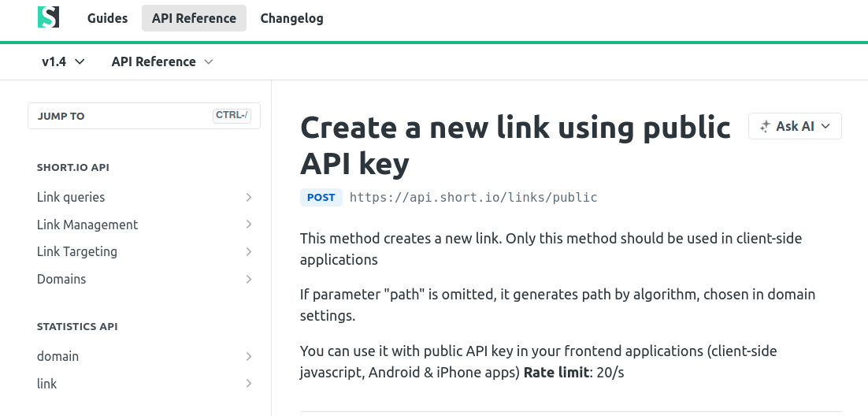Screen dimensions: 868x416
Task: Open the Guides tab
Action: [107, 18]
